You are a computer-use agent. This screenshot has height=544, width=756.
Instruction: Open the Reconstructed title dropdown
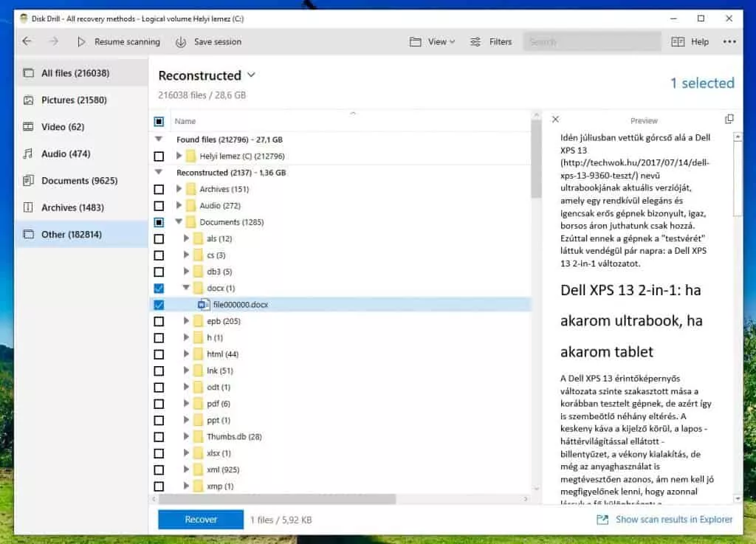click(x=251, y=75)
